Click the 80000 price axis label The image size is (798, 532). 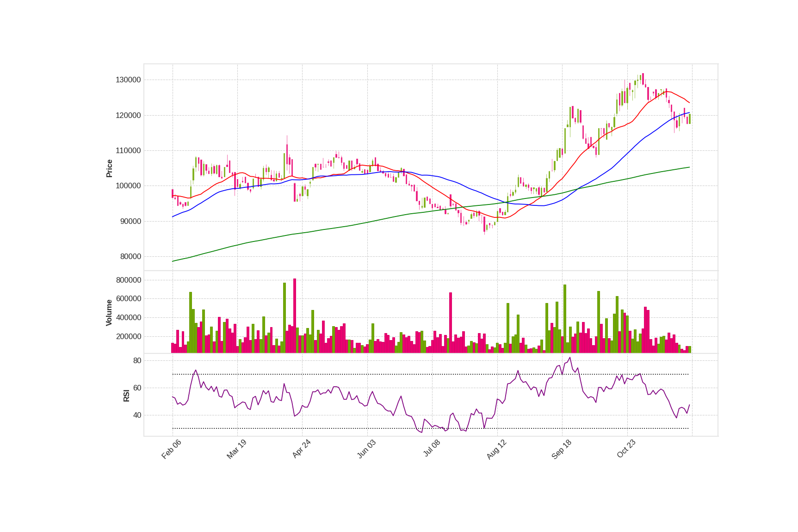130,257
